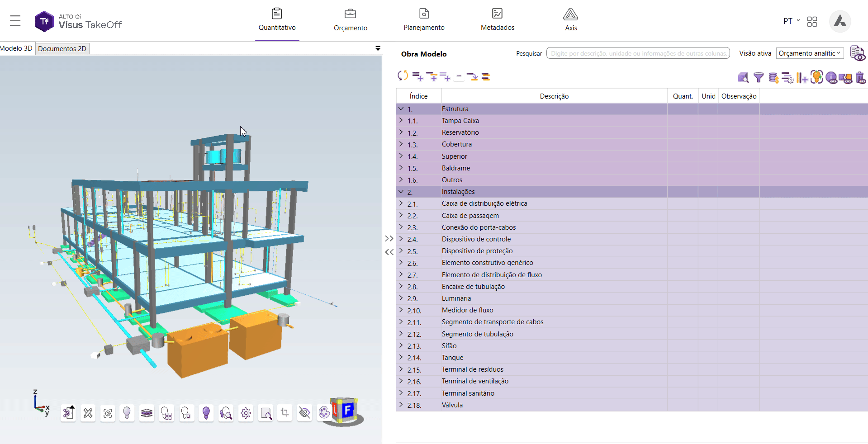
Task: Open the Documentos 2D tab
Action: 62,48
